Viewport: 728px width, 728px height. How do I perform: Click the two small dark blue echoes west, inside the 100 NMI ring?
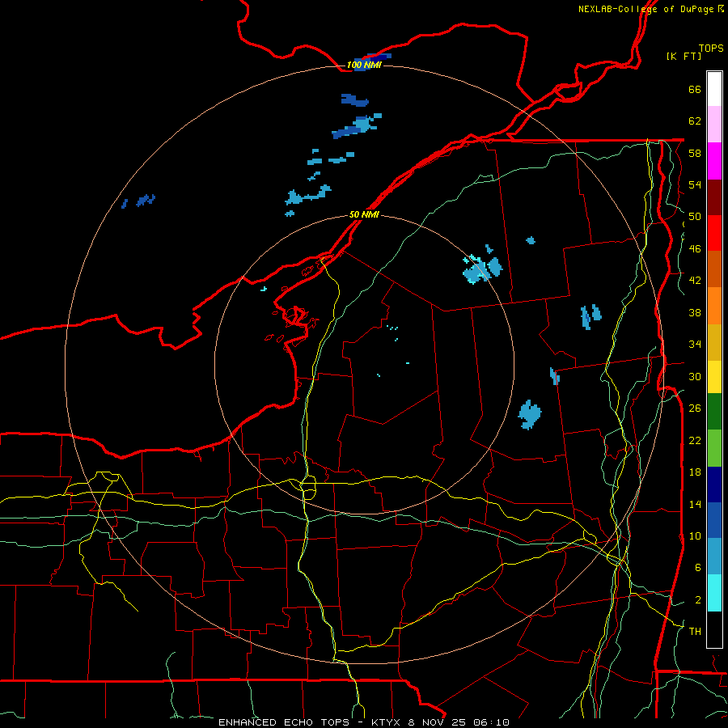tap(139, 201)
